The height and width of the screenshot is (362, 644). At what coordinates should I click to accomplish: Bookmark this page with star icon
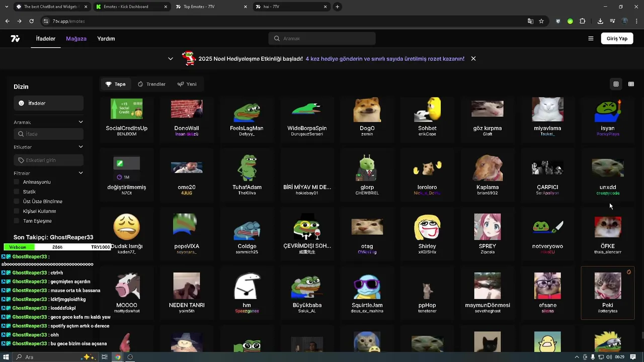pyautogui.click(x=541, y=21)
